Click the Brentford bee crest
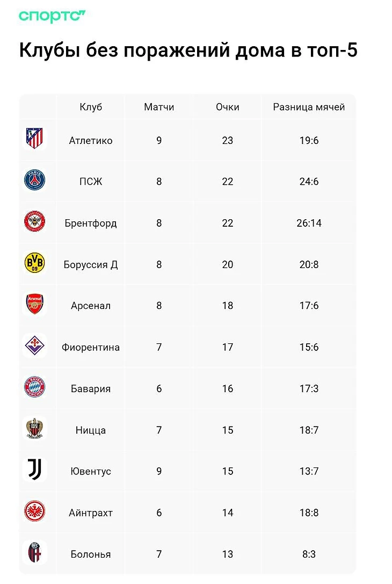392x584 pixels. pos(35,221)
